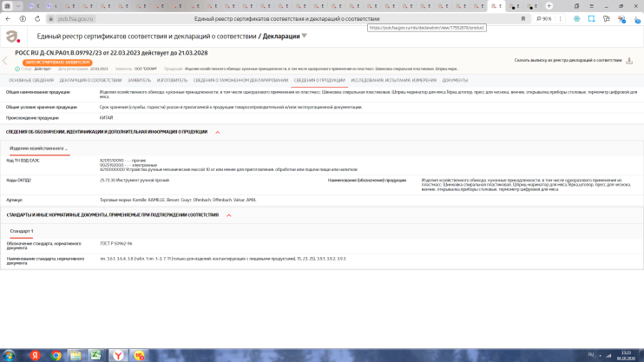The height and width of the screenshot is (362, 644).
Task: Open the File Explorer taskbar icon
Action: pyautogui.click(x=76, y=355)
